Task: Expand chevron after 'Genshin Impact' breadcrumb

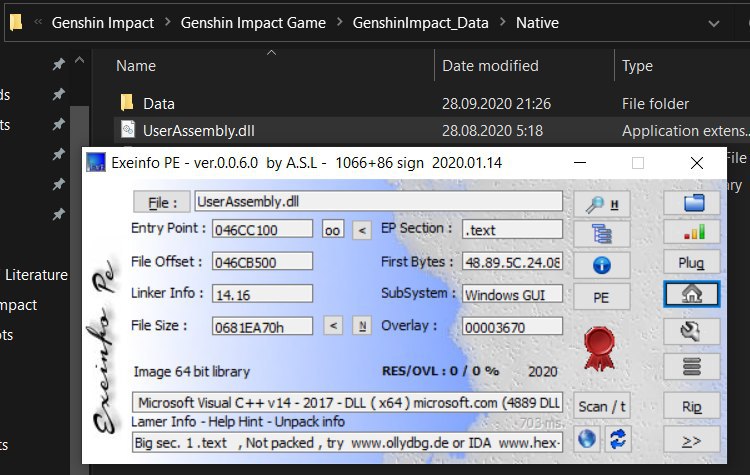Action: (167, 22)
